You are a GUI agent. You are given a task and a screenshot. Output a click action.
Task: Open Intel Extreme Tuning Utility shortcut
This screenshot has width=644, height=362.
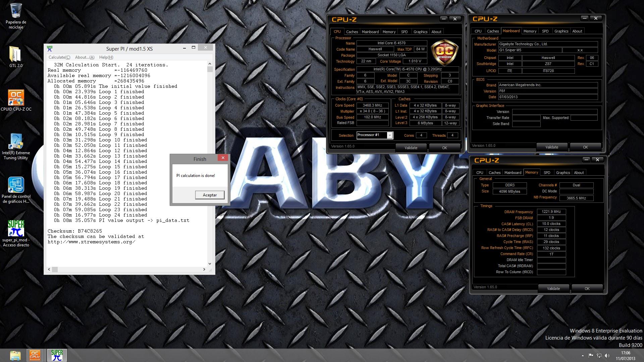[x=16, y=146]
